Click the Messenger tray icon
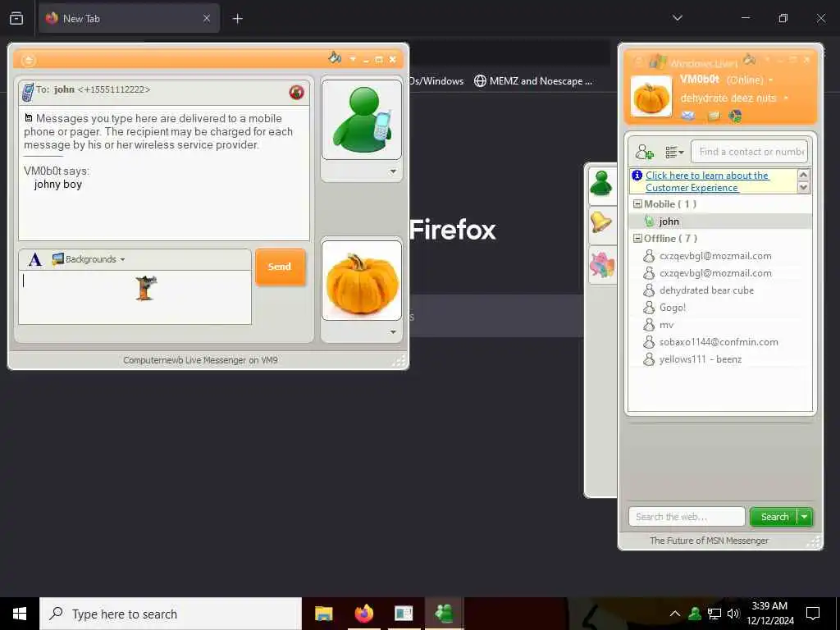 tap(695, 614)
